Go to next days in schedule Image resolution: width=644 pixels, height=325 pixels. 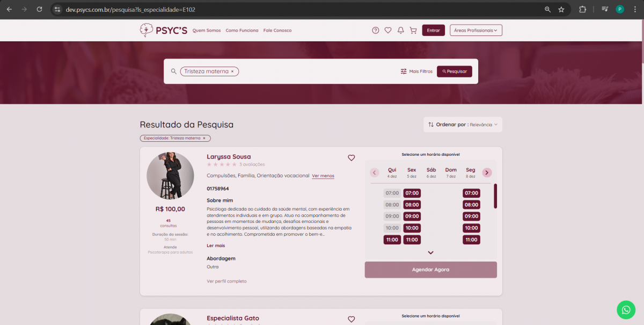point(487,172)
